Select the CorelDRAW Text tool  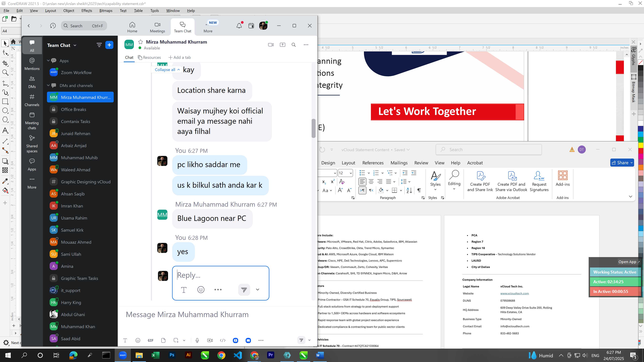click(x=5, y=130)
